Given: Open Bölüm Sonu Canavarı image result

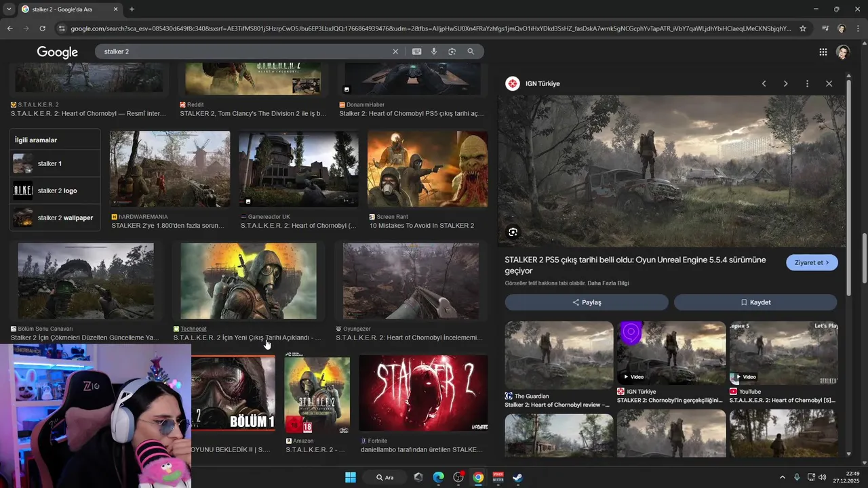Looking at the screenshot, I should pyautogui.click(x=85, y=281).
